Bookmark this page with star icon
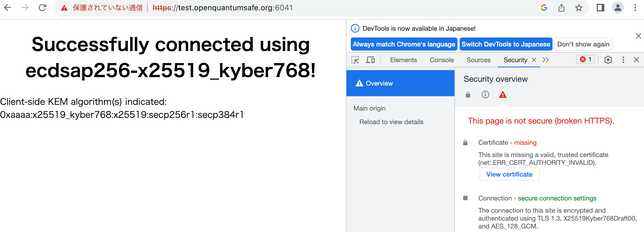This screenshot has width=644, height=232. [x=579, y=8]
